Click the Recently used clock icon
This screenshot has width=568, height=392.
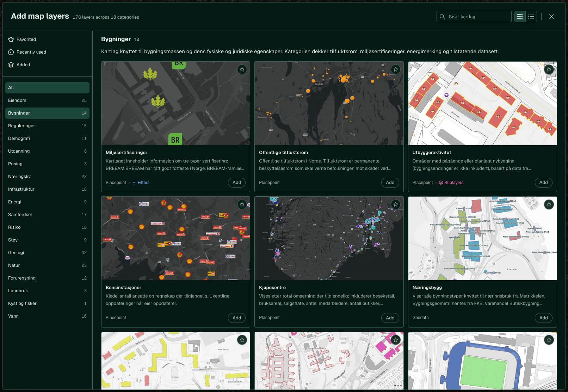click(x=11, y=52)
